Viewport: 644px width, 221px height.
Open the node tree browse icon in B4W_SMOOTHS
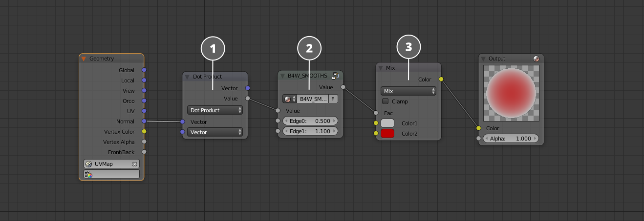pos(289,99)
